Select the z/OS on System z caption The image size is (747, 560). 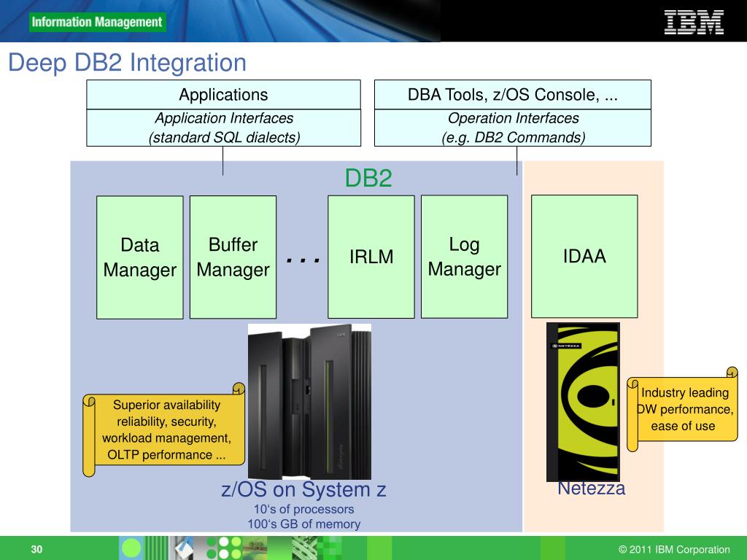tap(303, 489)
